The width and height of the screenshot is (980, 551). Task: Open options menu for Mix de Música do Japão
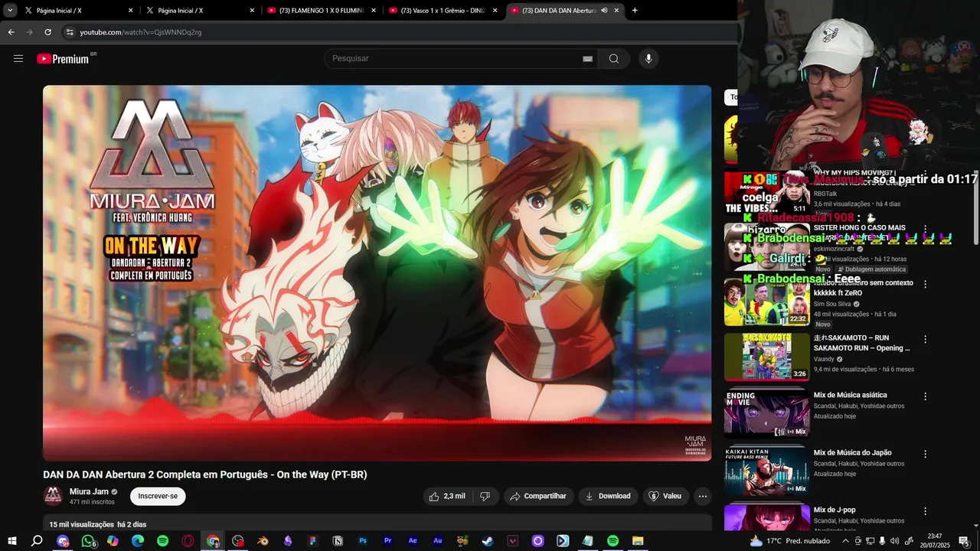pos(925,454)
